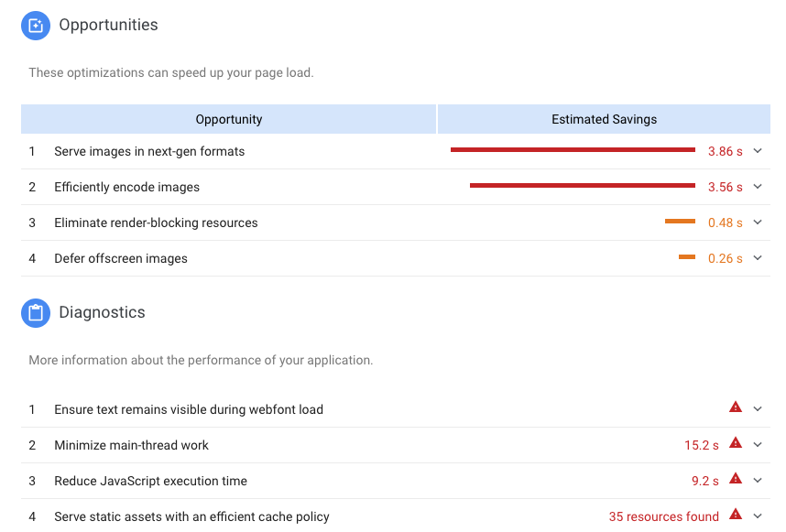The width and height of the screenshot is (786, 532).
Task: Click the Diagnostics clipboard icon
Action: tap(36, 313)
